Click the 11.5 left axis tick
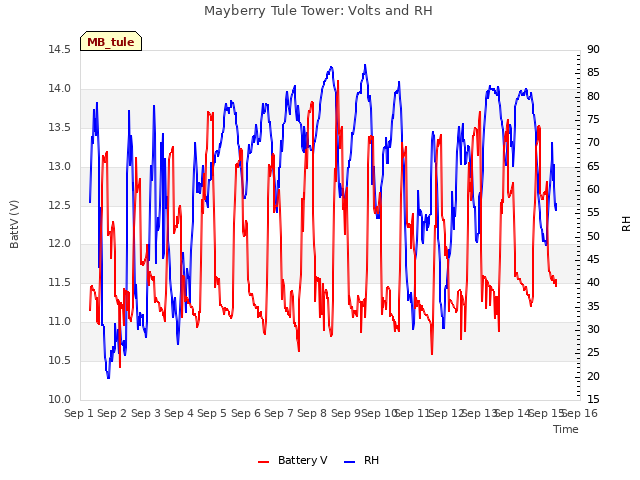Viewport: 640px width, 480px height. tap(60, 282)
